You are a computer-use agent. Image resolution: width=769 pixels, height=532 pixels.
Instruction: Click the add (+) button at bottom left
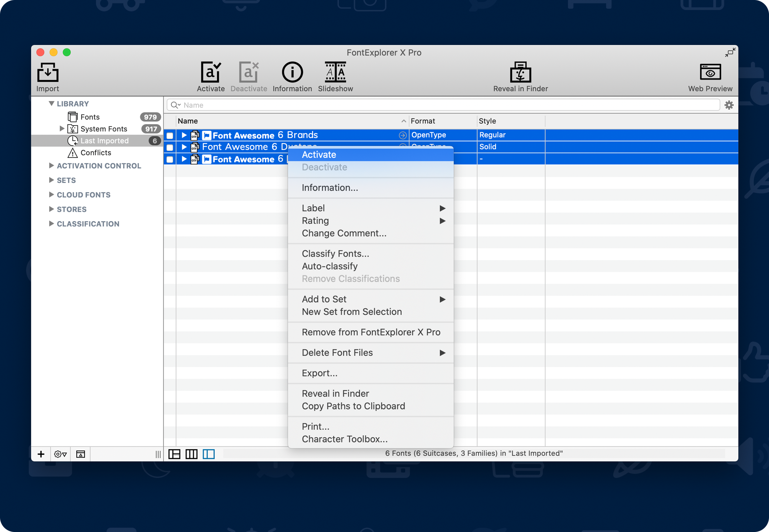[41, 454]
